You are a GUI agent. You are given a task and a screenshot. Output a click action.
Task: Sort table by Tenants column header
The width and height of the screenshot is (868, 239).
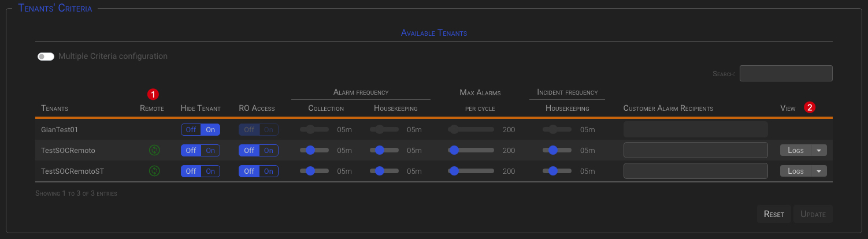pyautogui.click(x=54, y=109)
